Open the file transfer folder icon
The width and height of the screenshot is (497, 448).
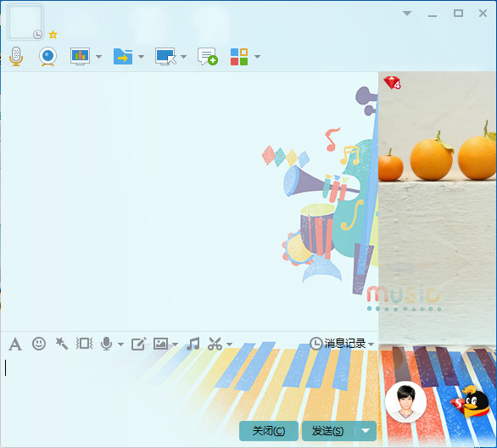[123, 57]
